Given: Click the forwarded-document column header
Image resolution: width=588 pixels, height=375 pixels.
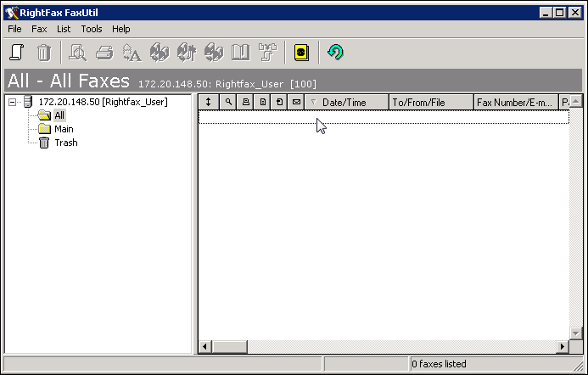Looking at the screenshot, I should pyautogui.click(x=279, y=102).
